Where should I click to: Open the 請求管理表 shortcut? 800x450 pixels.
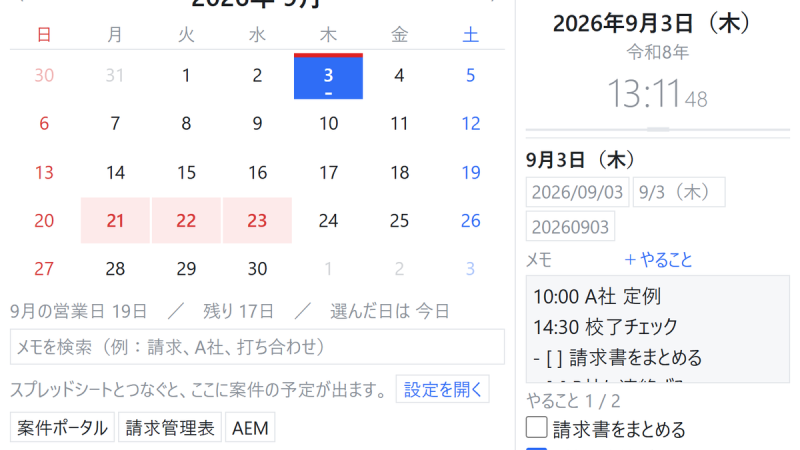[x=170, y=427]
